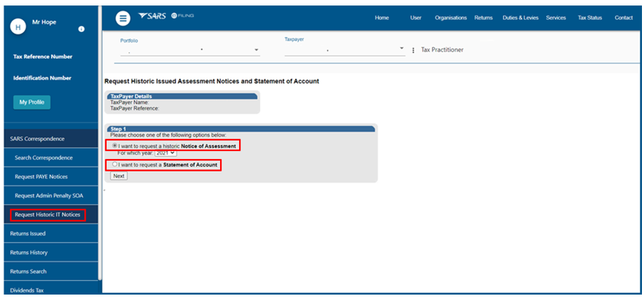Click the info icon beside Mr Hope
The height and width of the screenshot is (300, 644).
(82, 29)
